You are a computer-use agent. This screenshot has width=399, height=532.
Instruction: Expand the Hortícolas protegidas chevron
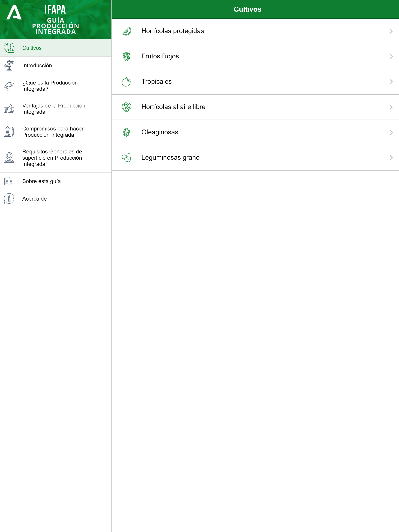point(391,31)
